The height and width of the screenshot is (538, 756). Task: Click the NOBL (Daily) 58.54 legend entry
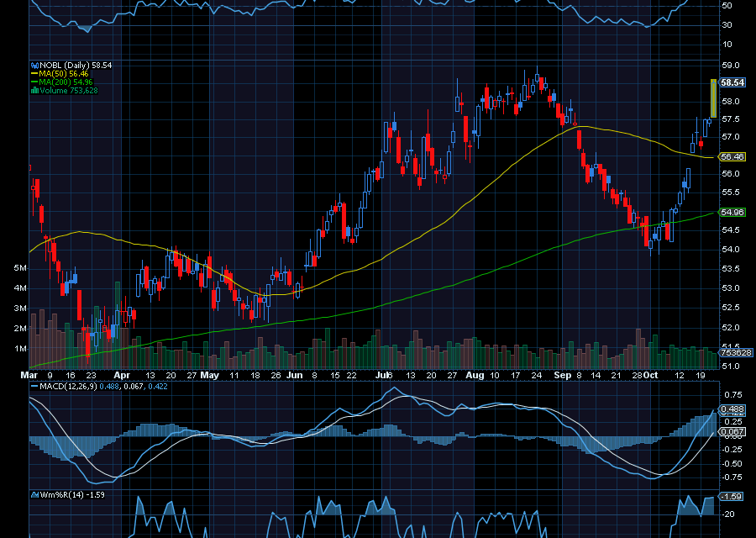pos(71,65)
